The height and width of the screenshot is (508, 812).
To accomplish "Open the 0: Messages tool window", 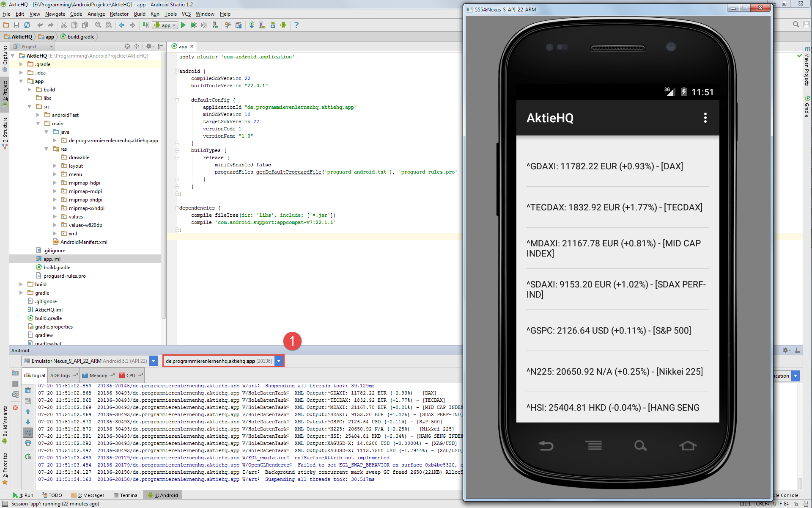I will point(88,495).
